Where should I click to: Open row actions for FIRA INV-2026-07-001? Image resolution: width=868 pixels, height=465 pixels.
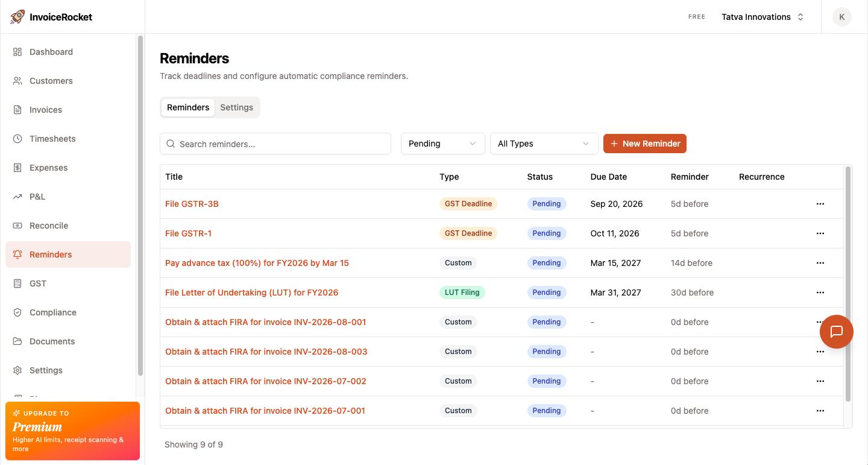(x=820, y=411)
